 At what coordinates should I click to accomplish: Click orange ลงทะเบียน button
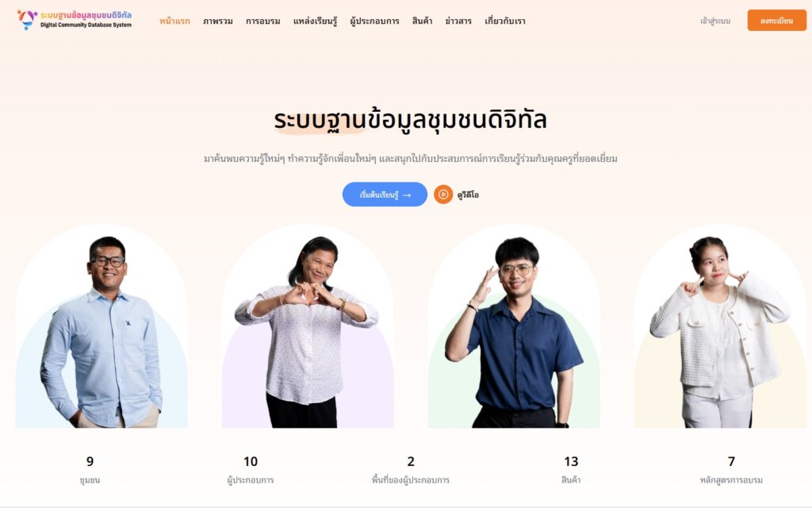pos(777,21)
